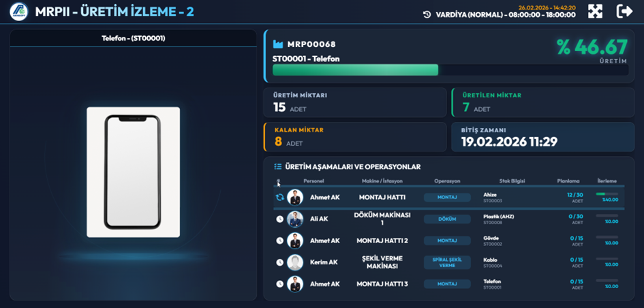Click the company logo in header

[x=19, y=12]
